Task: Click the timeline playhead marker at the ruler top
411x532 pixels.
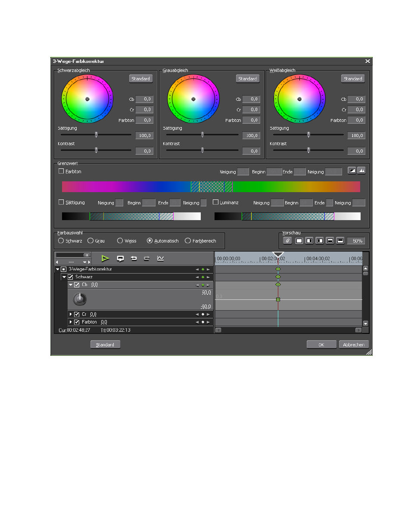Action: (x=278, y=255)
